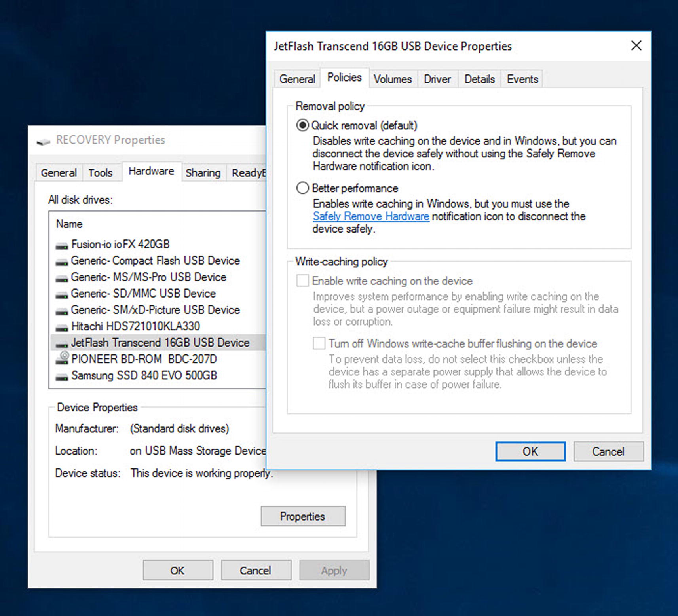
Task: Select the Better performance radio button
Action: 302,188
